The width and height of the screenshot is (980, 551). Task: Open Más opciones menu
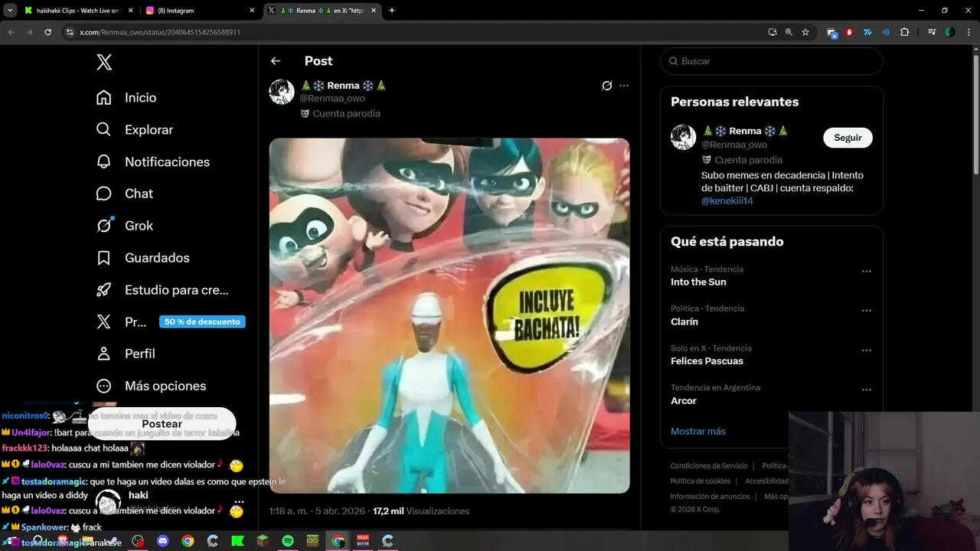tap(151, 386)
